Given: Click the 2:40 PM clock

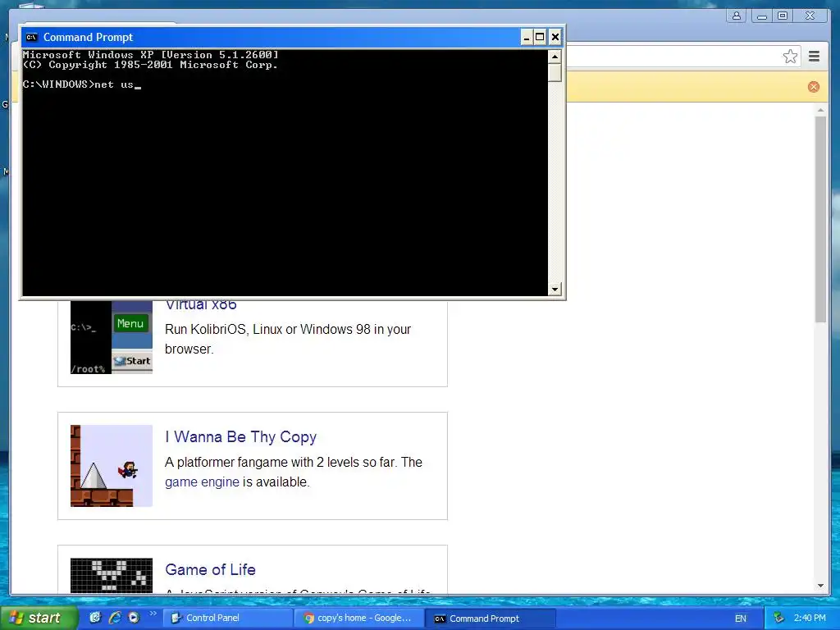Looking at the screenshot, I should tap(810, 619).
